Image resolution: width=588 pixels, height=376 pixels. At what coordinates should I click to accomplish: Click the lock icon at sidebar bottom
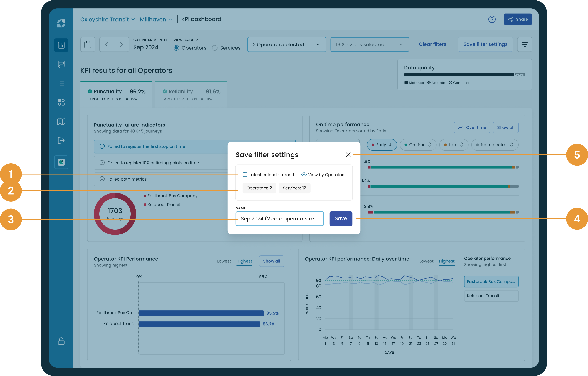pyautogui.click(x=61, y=341)
